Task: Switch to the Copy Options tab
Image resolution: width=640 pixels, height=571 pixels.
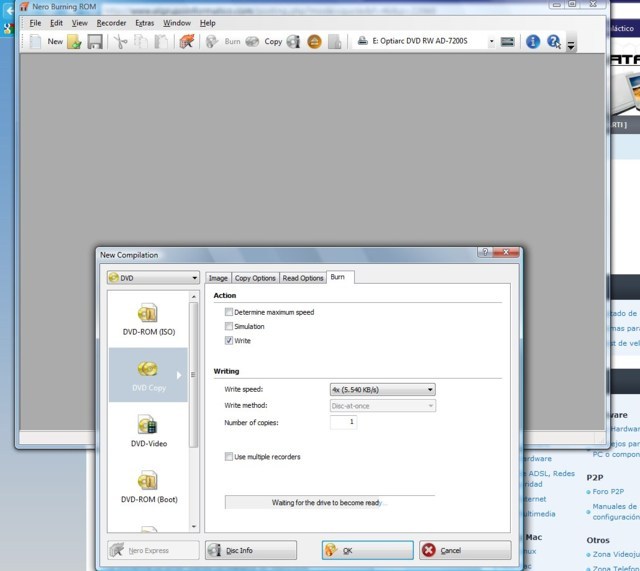Action: tap(255, 278)
